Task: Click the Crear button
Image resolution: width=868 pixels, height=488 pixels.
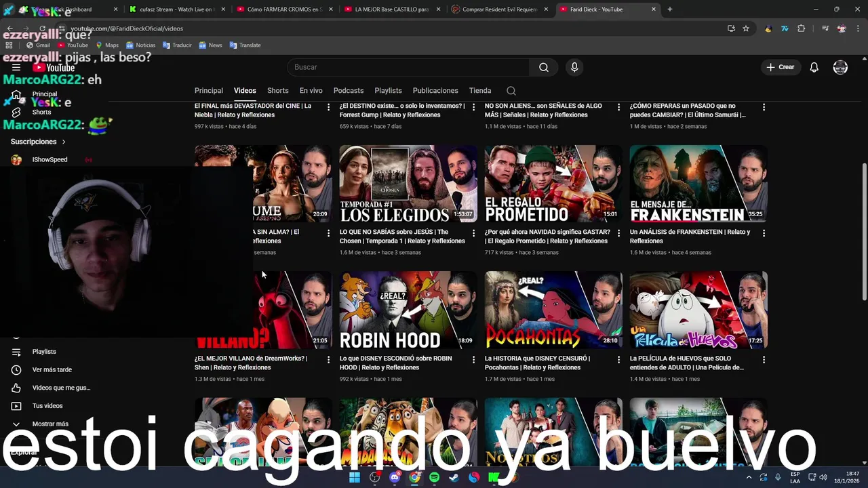Action: pyautogui.click(x=781, y=67)
